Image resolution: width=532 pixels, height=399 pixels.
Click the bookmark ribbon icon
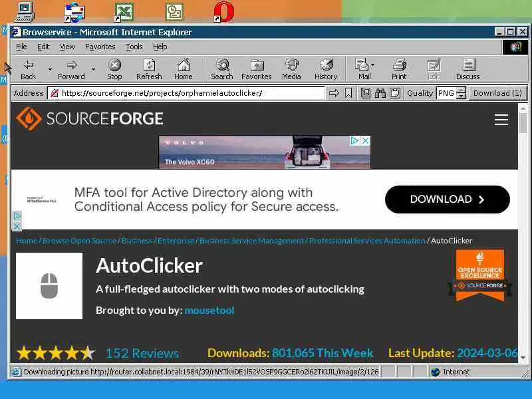348,93
